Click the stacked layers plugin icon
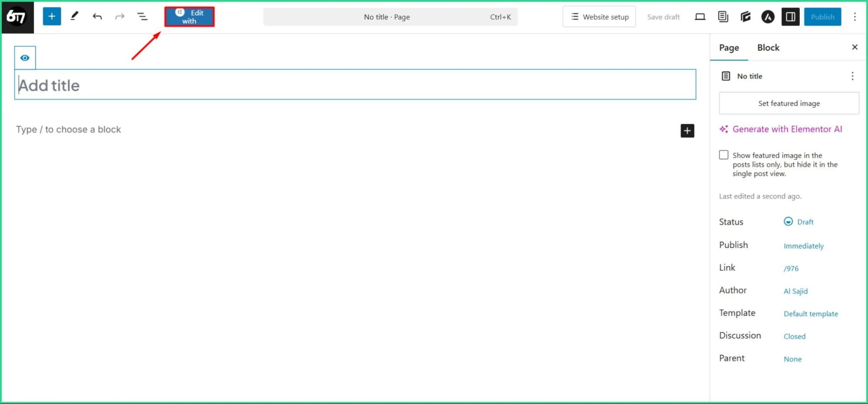Image resolution: width=868 pixels, height=404 pixels. click(x=746, y=17)
